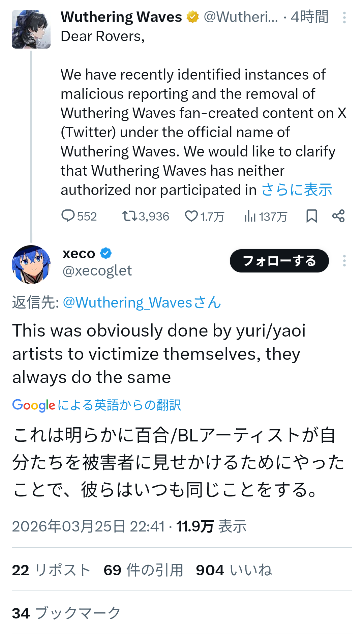The height and width of the screenshot is (634, 364).
Task: Click the 11.9万 表示 view count
Action: [211, 526]
